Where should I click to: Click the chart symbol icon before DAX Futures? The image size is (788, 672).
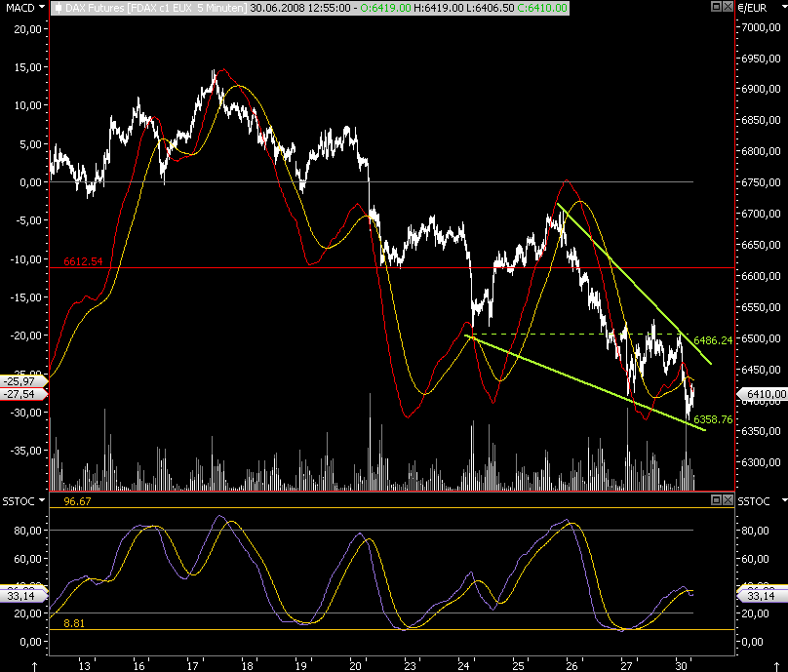[x=59, y=8]
